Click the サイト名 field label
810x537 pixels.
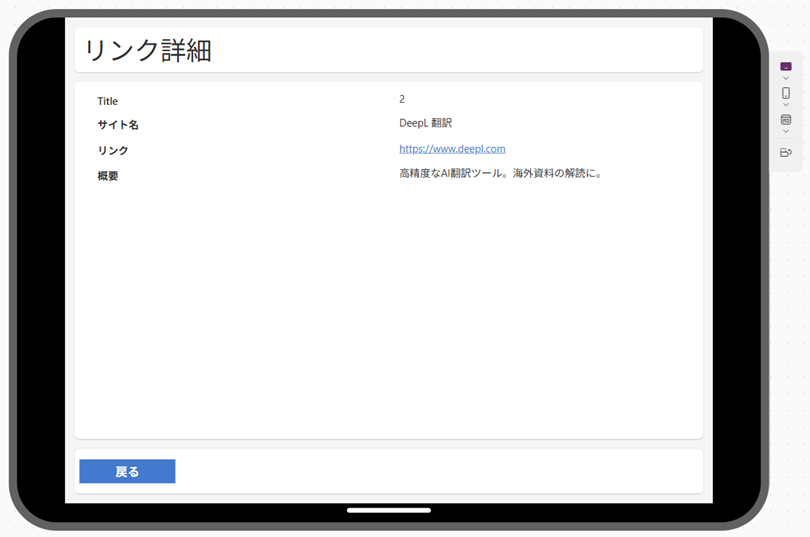(x=118, y=124)
